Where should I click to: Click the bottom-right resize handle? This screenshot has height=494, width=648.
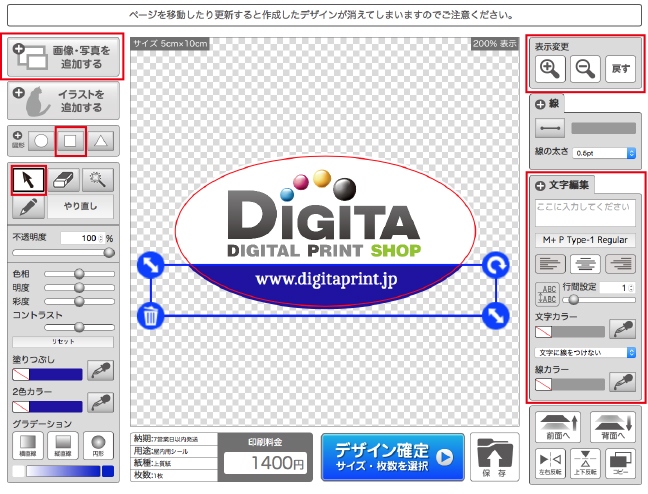coord(495,316)
